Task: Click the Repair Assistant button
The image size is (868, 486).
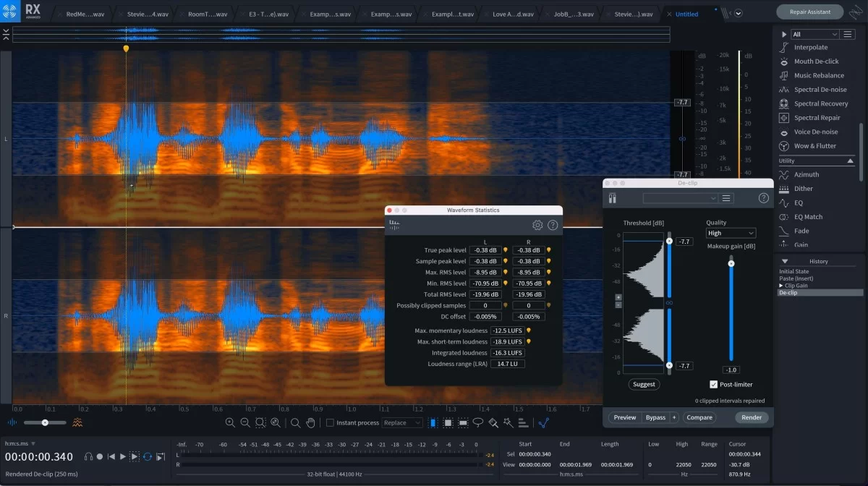Action: [x=809, y=12]
